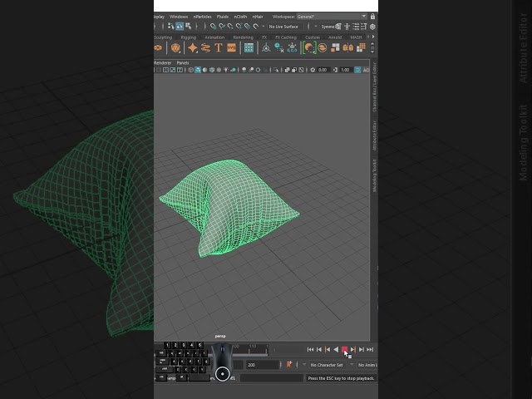Viewport: 532px width, 399px height.
Task: Step forward to next key
Action: [x=352, y=349]
